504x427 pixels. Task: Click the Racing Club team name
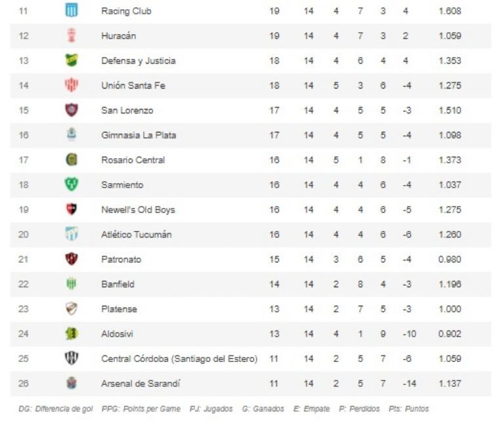click(x=126, y=11)
